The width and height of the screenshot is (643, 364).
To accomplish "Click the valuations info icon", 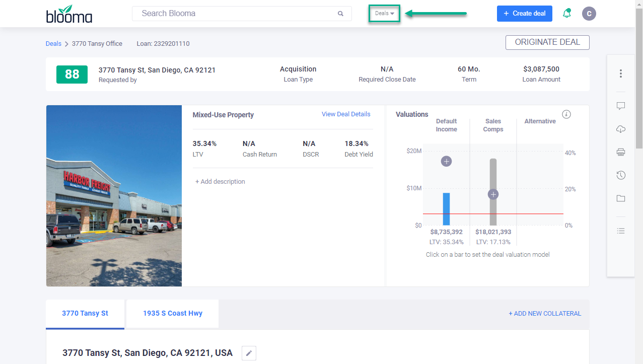I will pyautogui.click(x=566, y=114).
